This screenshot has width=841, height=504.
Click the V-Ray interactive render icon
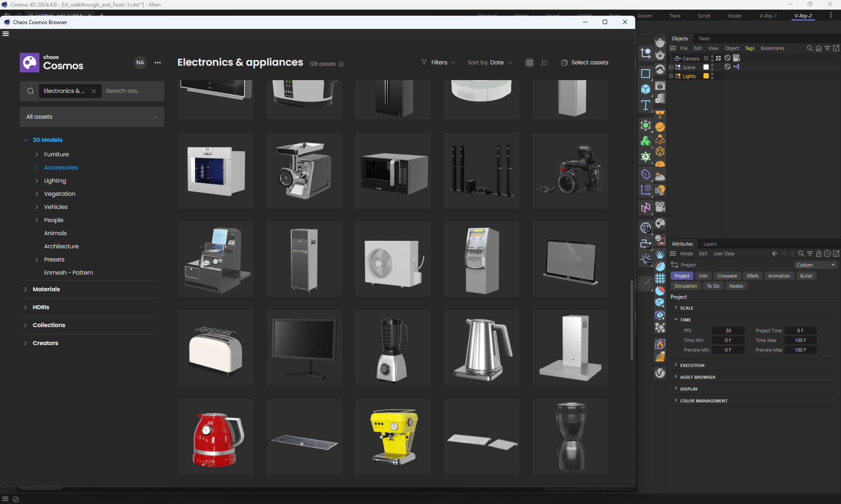660,56
